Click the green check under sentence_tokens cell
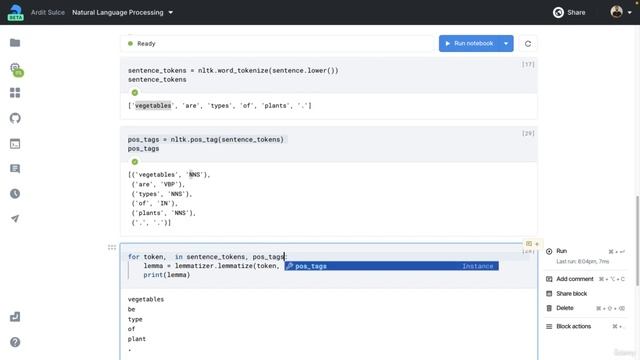 tap(135, 93)
